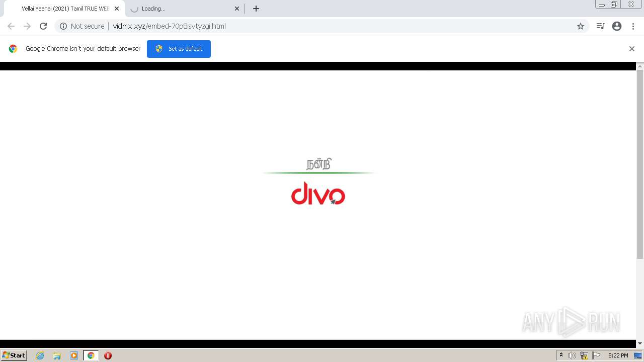Restore down the Chrome window
The image size is (644, 362).
pyautogui.click(x=614, y=5)
